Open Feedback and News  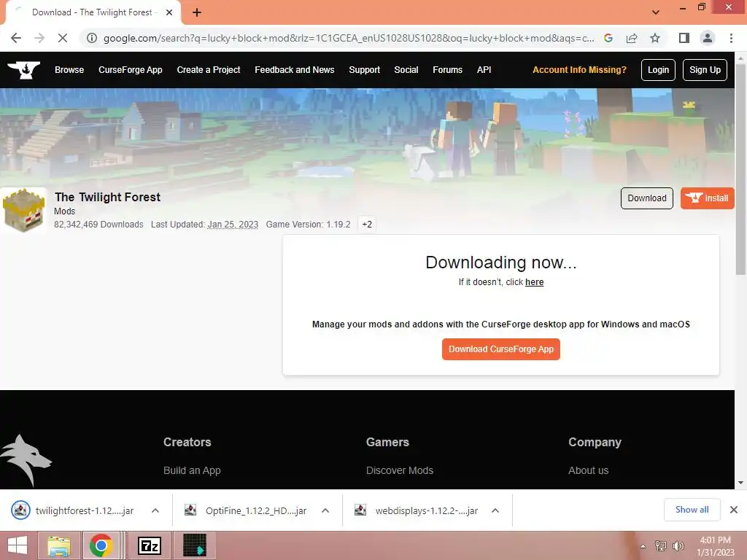point(295,70)
